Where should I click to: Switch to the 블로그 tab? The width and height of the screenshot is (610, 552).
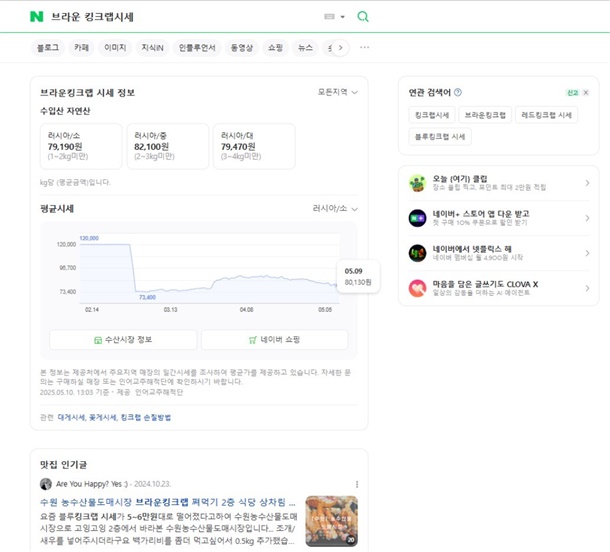(x=47, y=48)
